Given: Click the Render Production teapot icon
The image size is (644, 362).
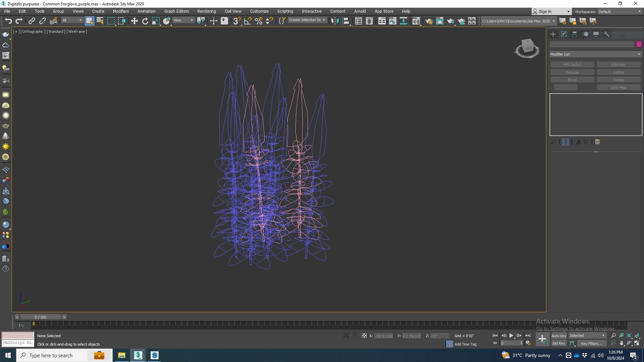Looking at the screenshot, I should point(450,21).
